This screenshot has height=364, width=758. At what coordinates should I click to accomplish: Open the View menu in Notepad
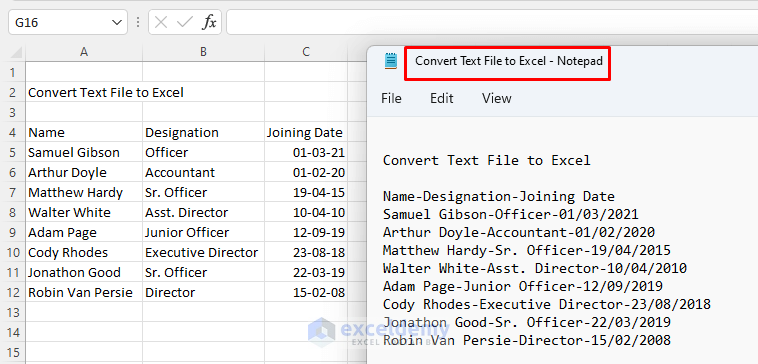(x=496, y=99)
